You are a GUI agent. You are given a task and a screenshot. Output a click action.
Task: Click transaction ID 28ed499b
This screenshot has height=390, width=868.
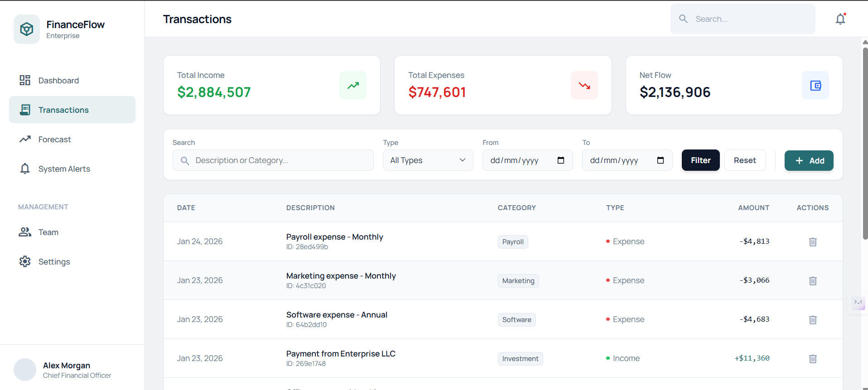307,247
